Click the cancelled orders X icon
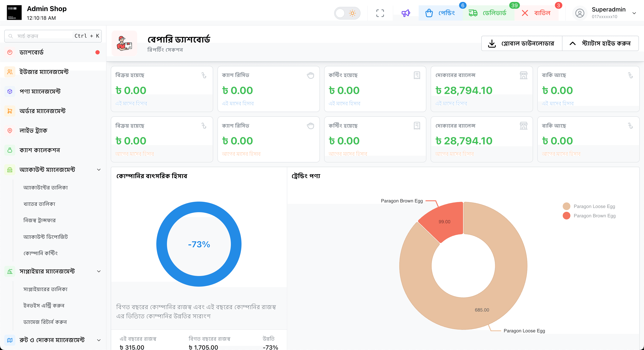Screen dimensions: 644x350 coord(525,13)
